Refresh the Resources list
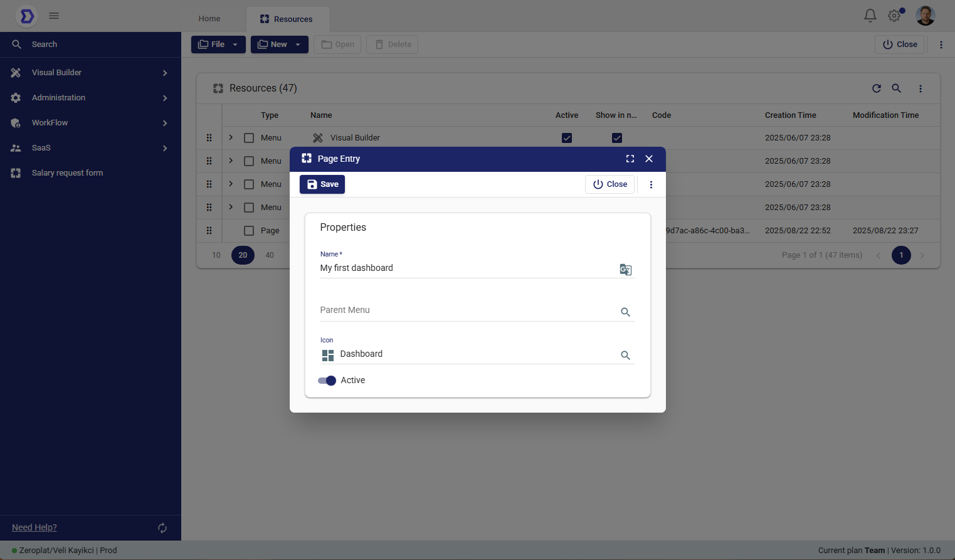 (876, 88)
